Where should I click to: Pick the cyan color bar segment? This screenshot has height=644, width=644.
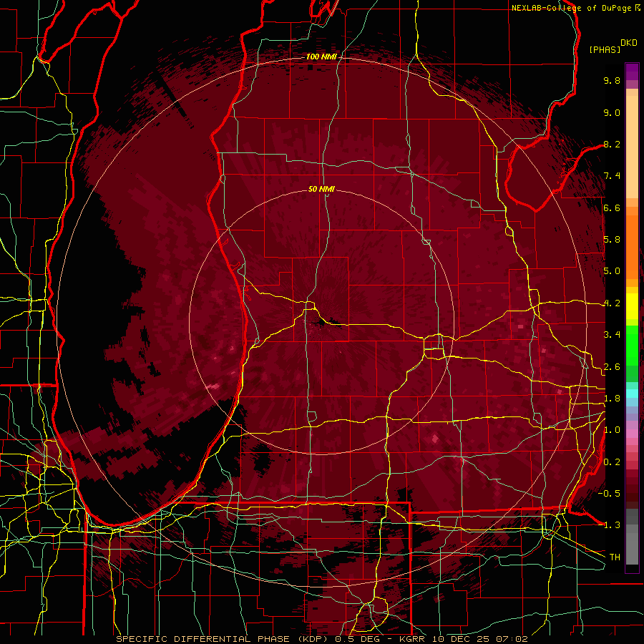tap(632, 394)
